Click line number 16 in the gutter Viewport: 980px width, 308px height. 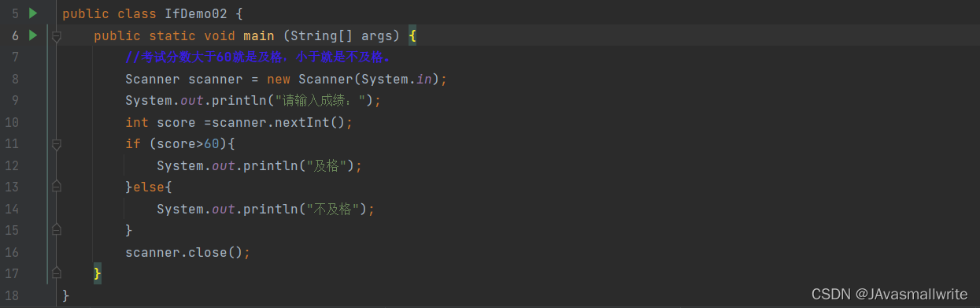pyautogui.click(x=12, y=252)
